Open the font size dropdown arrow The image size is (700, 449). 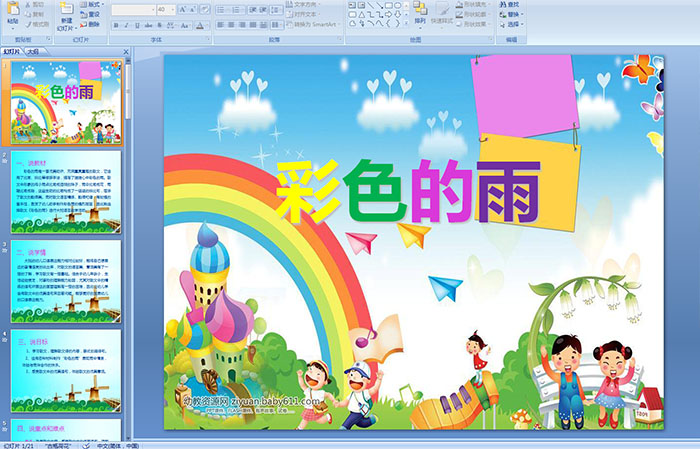pos(173,9)
